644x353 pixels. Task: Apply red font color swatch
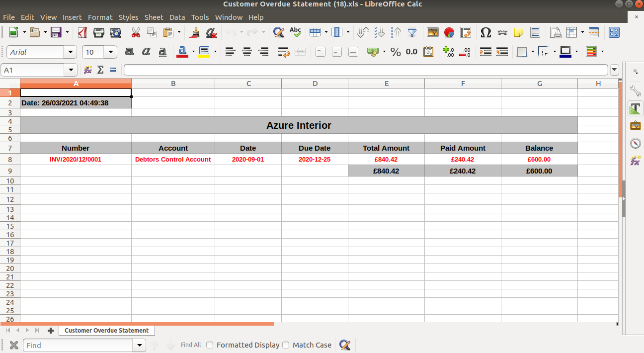[x=182, y=52]
